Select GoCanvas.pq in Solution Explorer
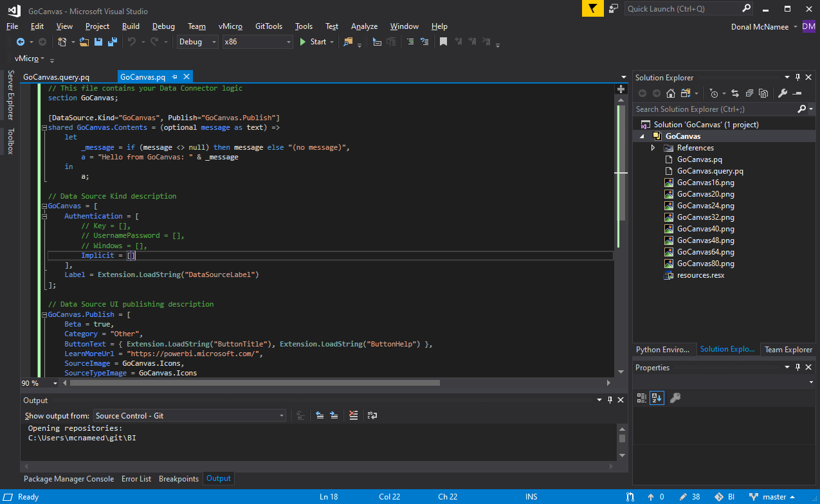Image resolution: width=820 pixels, height=504 pixels. click(700, 159)
